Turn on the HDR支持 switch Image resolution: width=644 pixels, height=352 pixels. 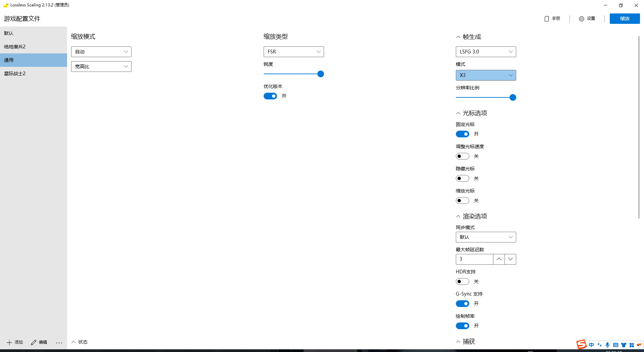(462, 281)
